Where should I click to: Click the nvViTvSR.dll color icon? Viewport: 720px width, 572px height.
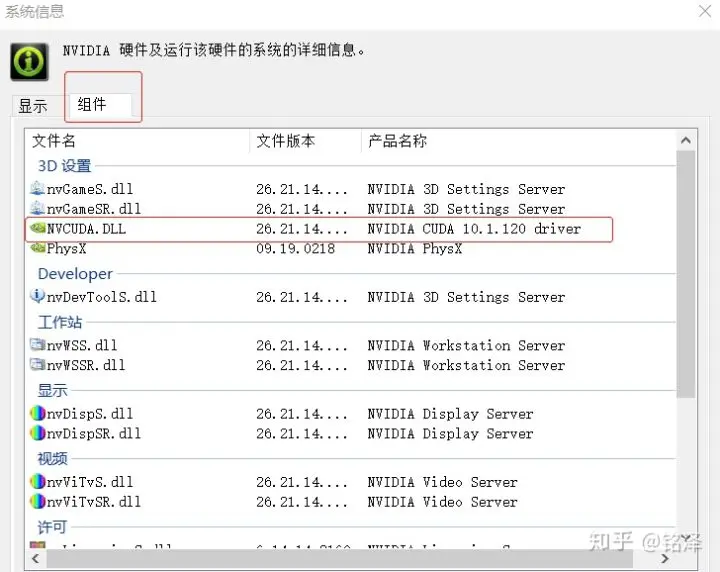[38, 501]
